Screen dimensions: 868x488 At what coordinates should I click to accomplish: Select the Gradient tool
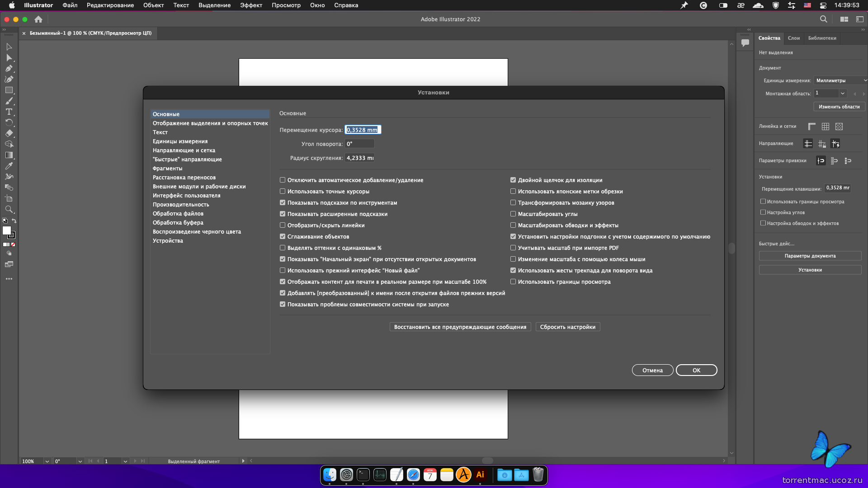9,155
